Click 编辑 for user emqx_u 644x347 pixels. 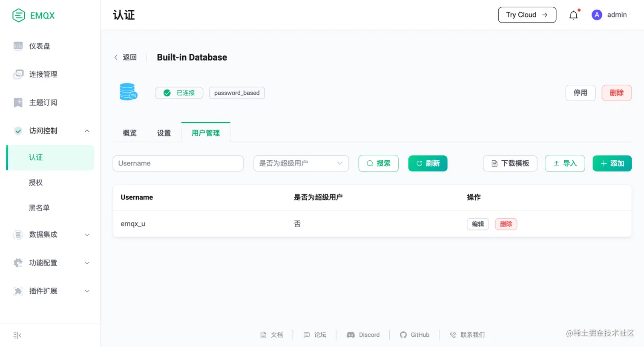click(x=478, y=224)
